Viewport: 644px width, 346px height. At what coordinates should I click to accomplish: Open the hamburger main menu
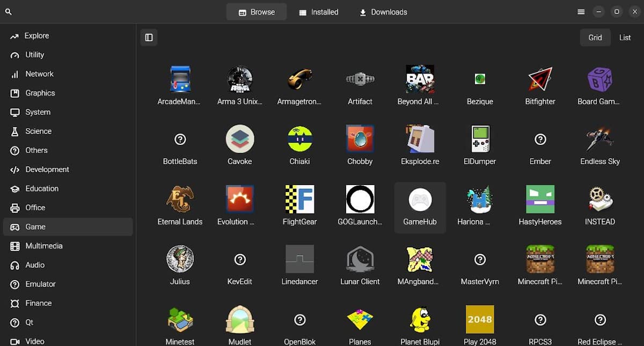pos(581,12)
